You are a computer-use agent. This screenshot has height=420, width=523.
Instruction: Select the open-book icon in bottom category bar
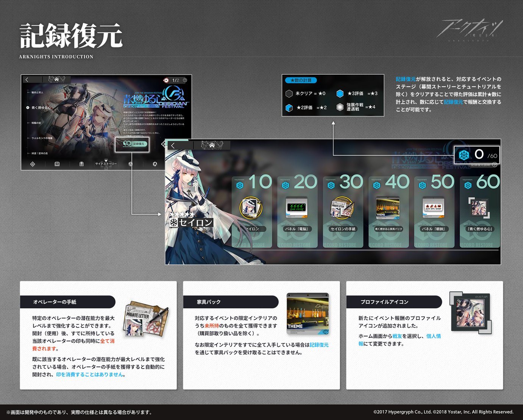click(57, 164)
